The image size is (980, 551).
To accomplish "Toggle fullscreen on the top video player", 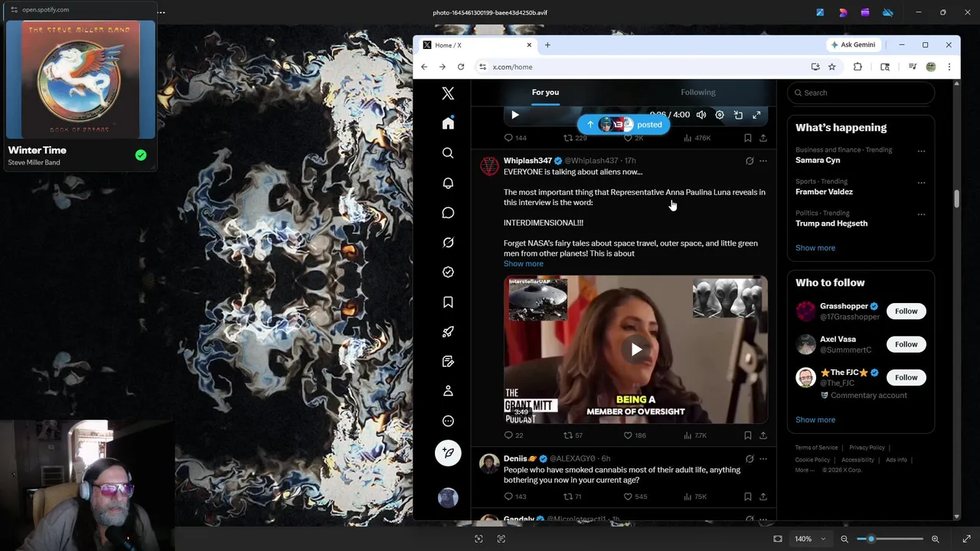I will pyautogui.click(x=756, y=115).
